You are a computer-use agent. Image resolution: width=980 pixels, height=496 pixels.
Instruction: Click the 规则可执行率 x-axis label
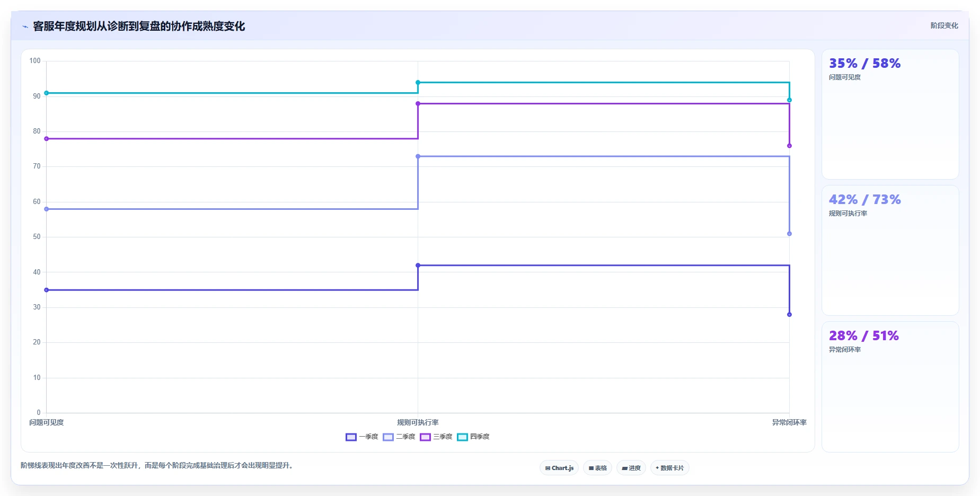[x=418, y=423]
